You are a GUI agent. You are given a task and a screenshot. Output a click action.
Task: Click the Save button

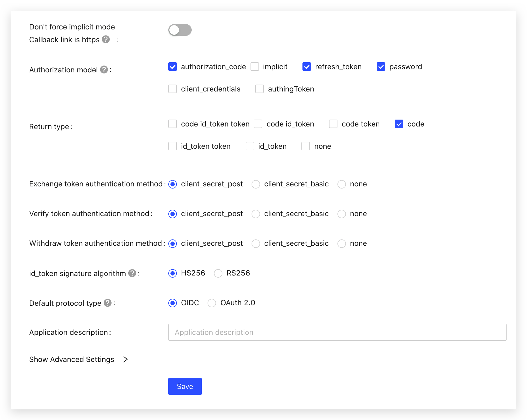pyautogui.click(x=185, y=386)
